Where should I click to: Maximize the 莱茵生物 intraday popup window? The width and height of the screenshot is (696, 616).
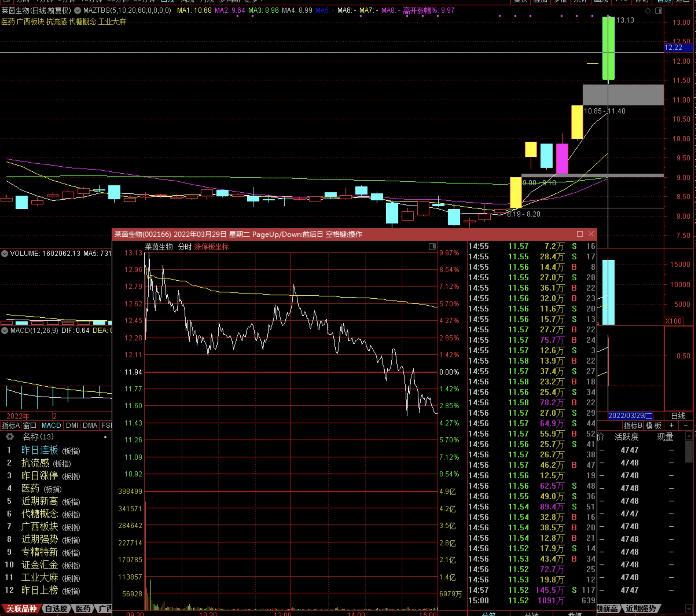tap(579, 234)
